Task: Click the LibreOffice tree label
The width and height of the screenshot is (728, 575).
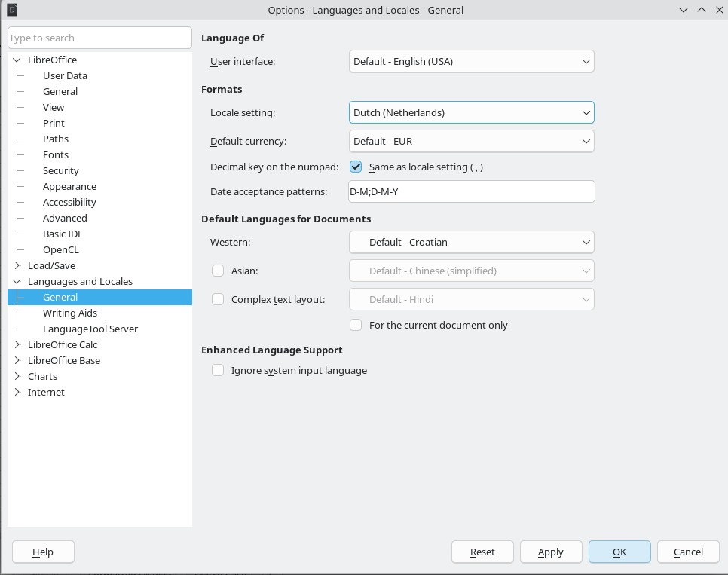Action: [x=53, y=60]
